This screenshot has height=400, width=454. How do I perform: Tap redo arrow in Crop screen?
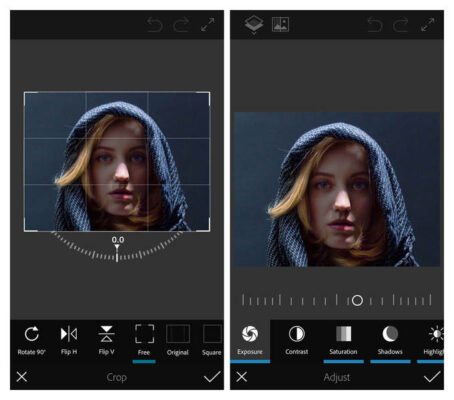click(181, 25)
